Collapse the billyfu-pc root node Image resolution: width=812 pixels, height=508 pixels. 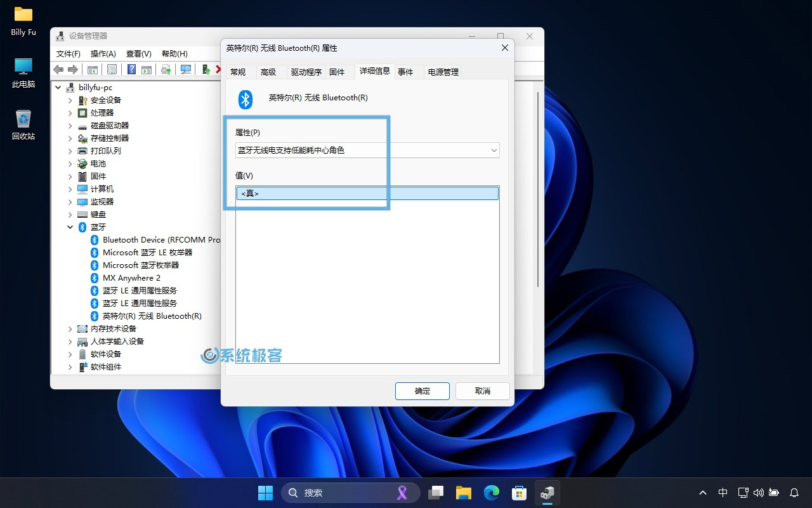pyautogui.click(x=58, y=87)
